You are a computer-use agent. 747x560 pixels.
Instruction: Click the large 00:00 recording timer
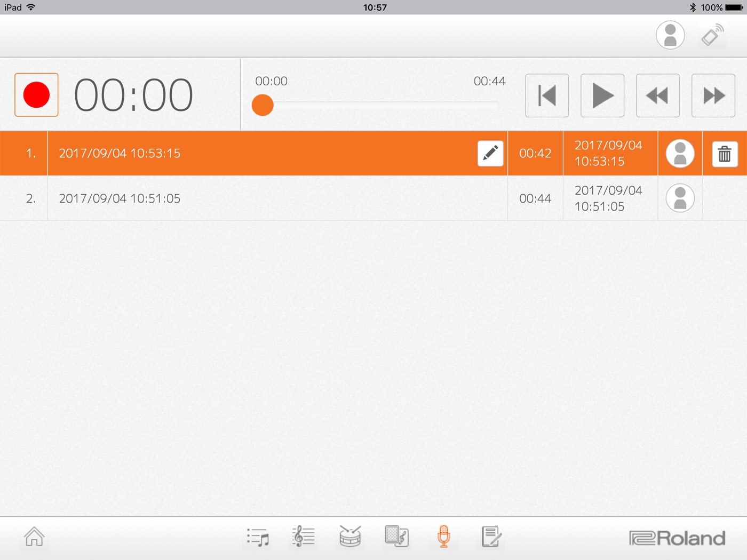[133, 95]
